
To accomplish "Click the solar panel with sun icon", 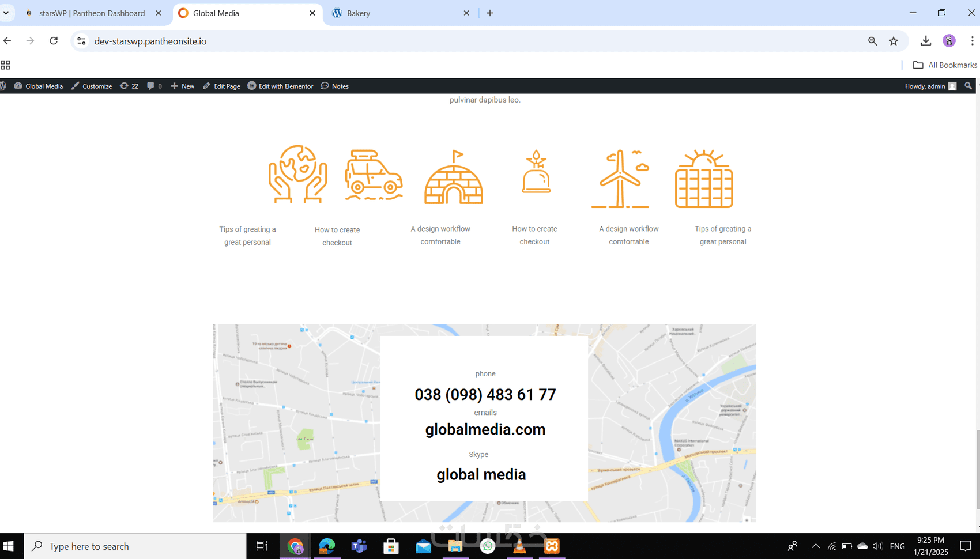I will coord(704,179).
